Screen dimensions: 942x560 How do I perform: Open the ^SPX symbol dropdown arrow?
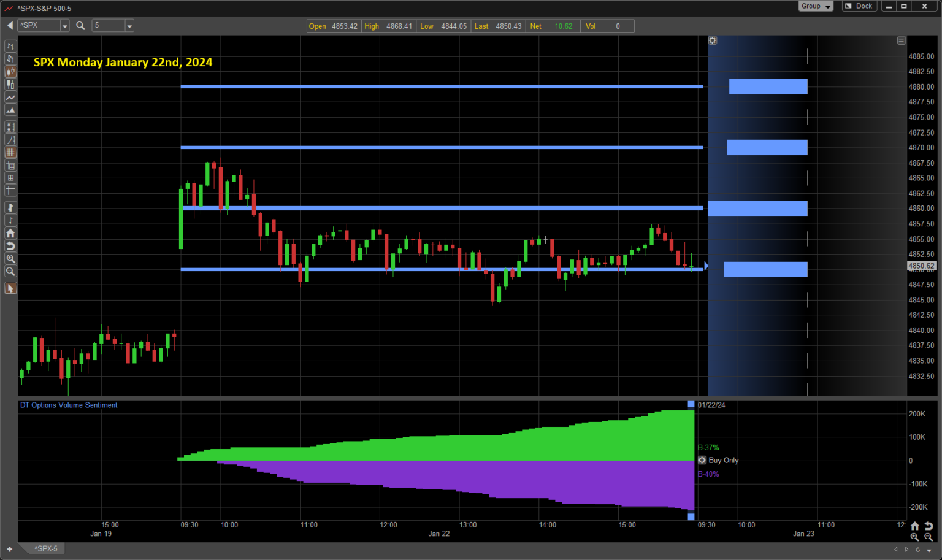[64, 26]
